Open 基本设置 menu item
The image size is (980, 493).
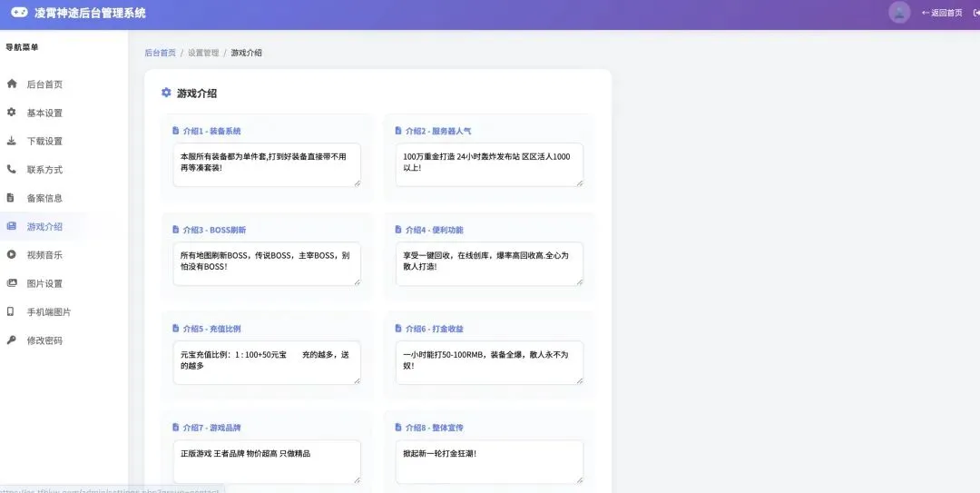44,113
